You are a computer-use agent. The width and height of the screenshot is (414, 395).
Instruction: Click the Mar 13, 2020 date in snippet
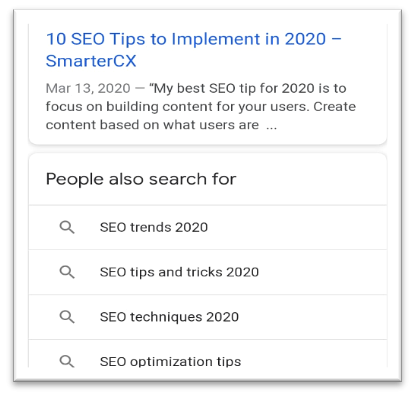tap(88, 89)
